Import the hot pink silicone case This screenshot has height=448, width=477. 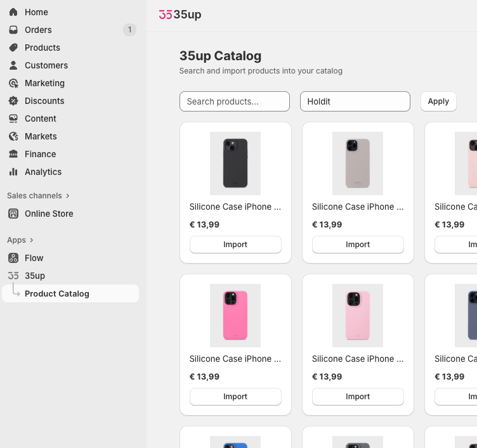[x=235, y=396]
